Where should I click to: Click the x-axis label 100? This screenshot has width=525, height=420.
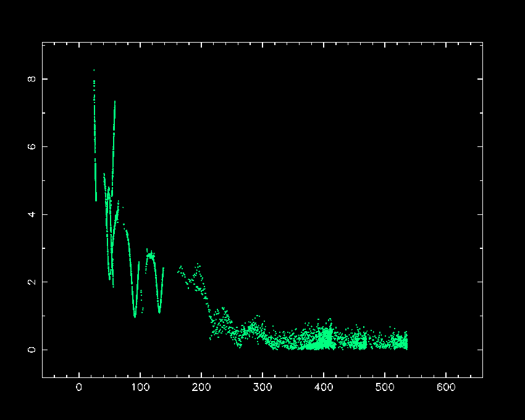coord(140,387)
